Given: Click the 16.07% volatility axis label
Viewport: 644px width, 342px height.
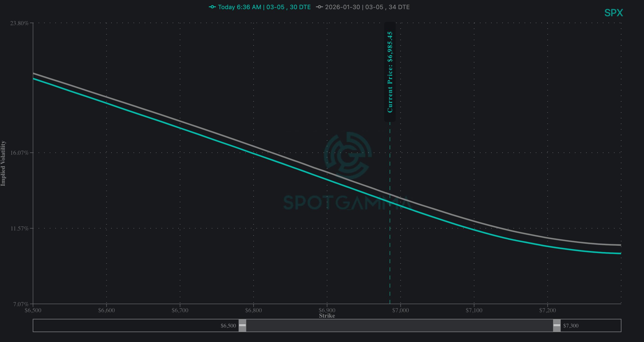Looking at the screenshot, I should coord(19,153).
